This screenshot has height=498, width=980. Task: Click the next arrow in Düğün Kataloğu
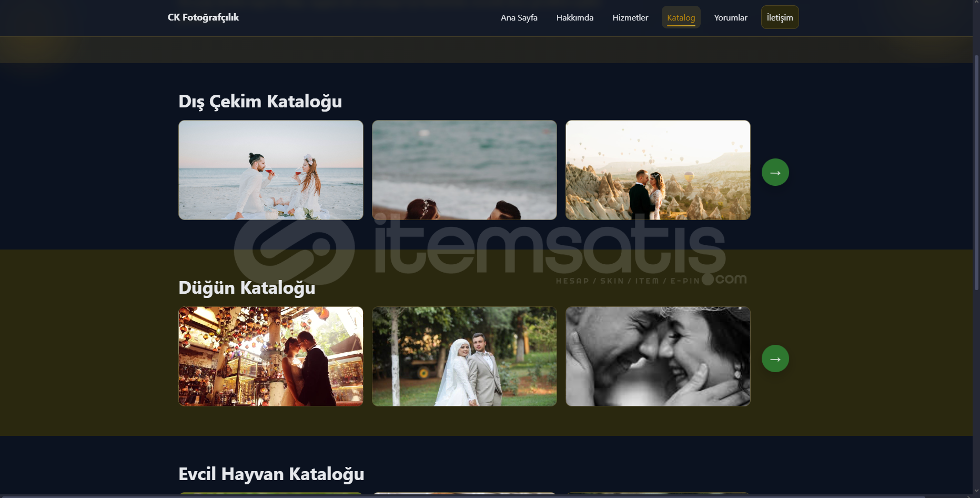coord(775,358)
